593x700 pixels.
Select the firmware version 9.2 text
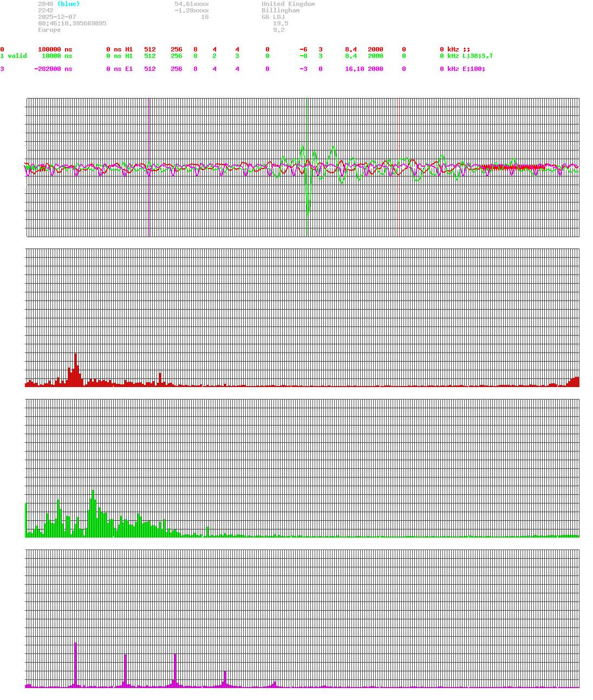point(278,30)
